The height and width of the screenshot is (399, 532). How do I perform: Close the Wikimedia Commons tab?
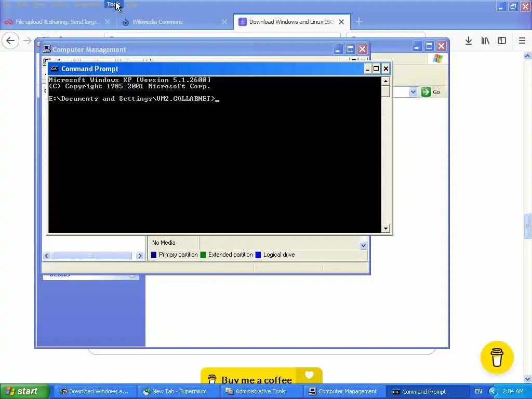(224, 22)
